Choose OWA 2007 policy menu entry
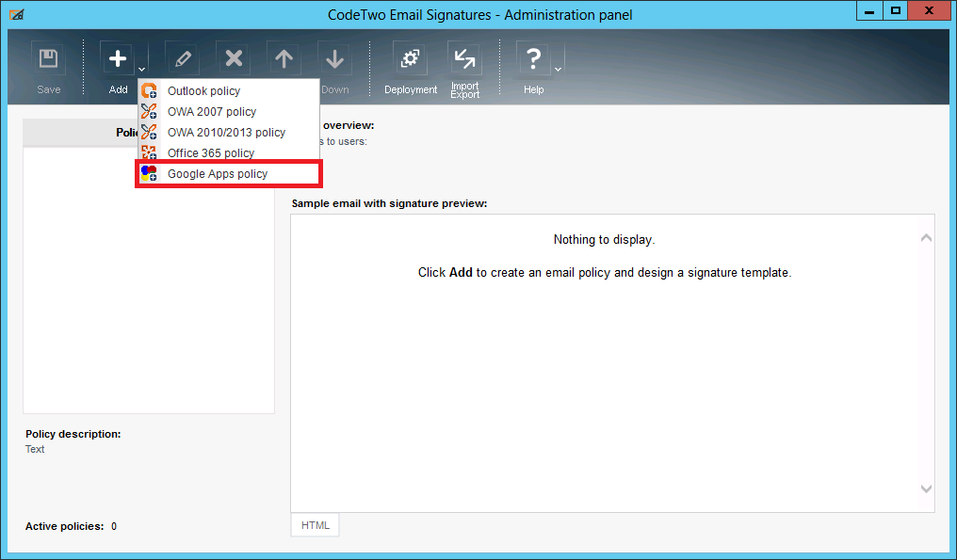This screenshot has width=957, height=560. pos(229,112)
